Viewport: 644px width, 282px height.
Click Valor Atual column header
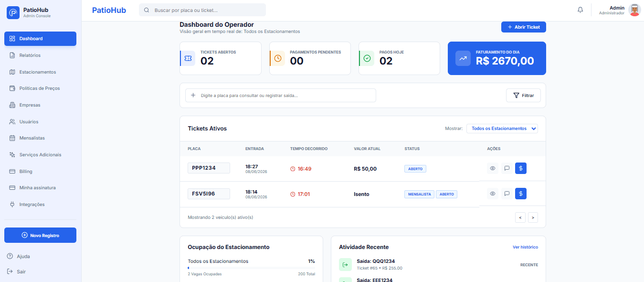point(367,149)
